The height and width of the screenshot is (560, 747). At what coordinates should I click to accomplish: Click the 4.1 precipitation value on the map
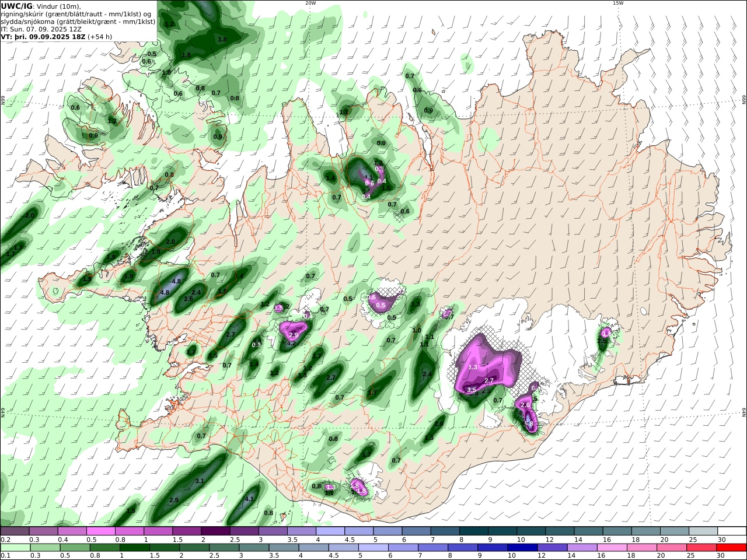point(249,499)
